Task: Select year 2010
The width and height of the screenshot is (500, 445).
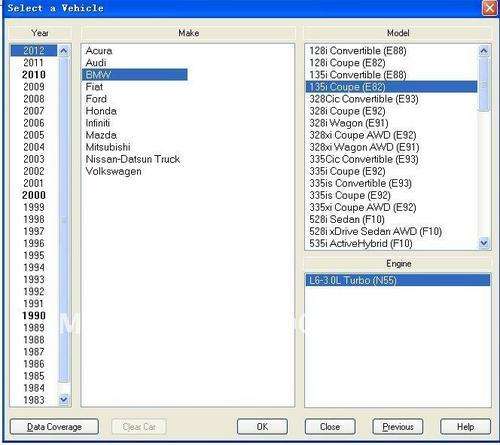Action: (34, 75)
